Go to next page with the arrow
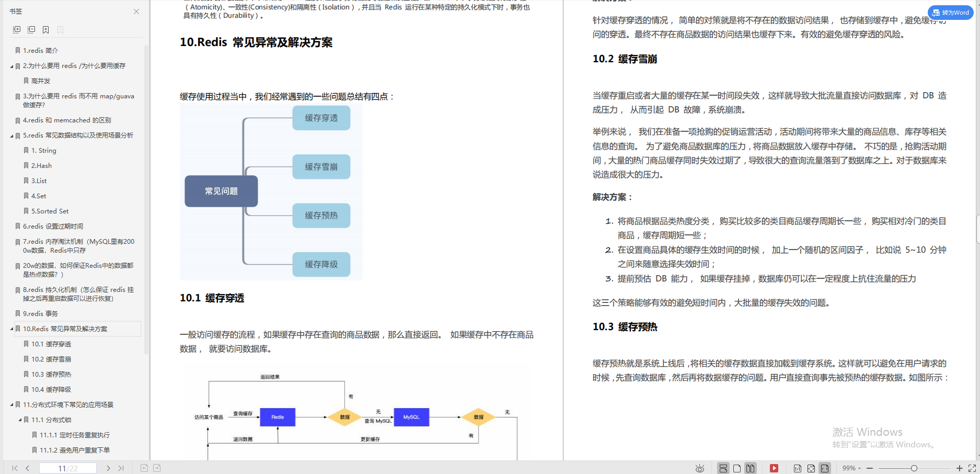This screenshot has width=980, height=474. click(x=108, y=468)
